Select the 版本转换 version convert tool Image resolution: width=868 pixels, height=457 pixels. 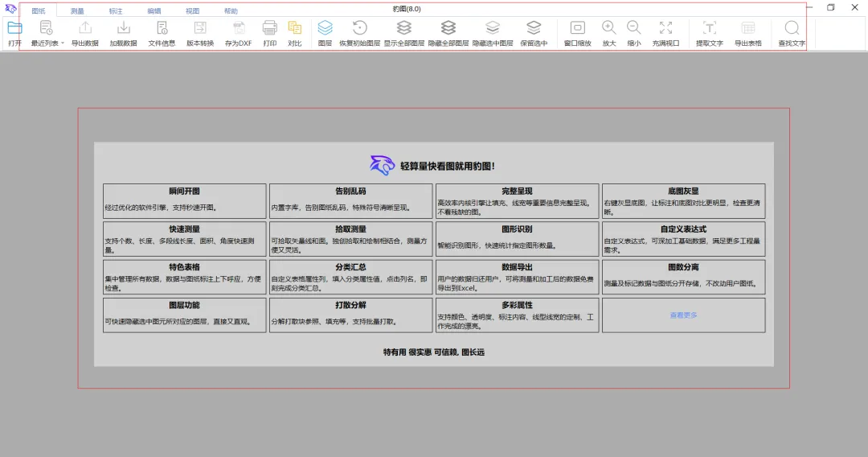point(200,33)
